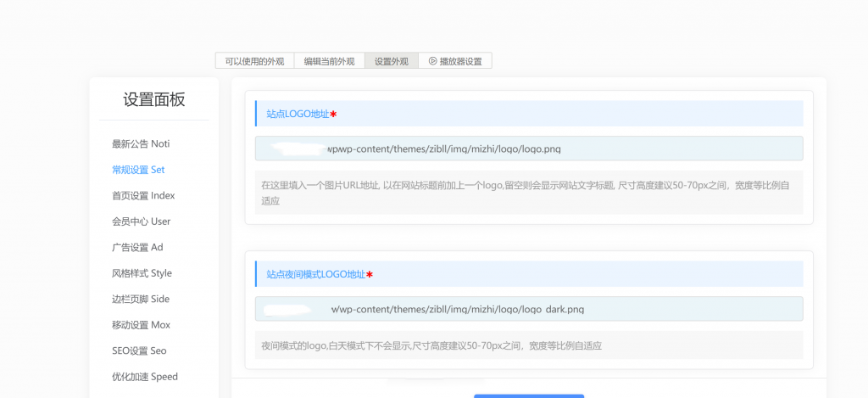Select the 设置外观 tab

[x=392, y=61]
